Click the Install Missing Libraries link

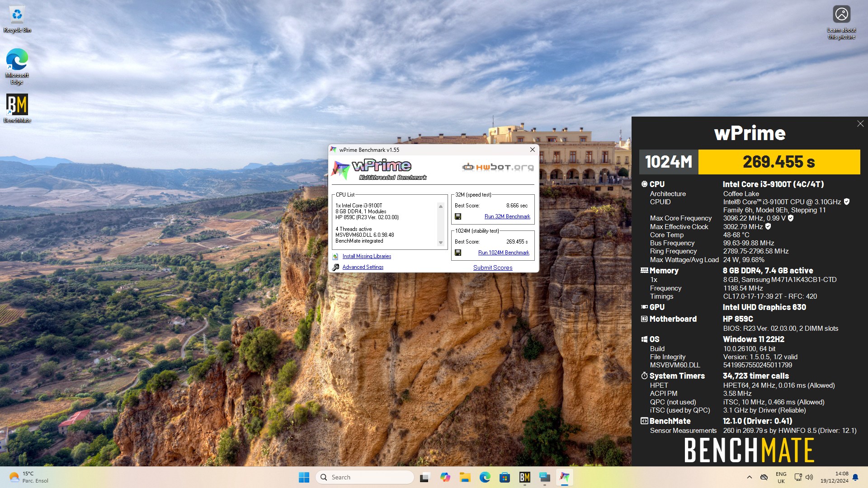pyautogui.click(x=367, y=256)
